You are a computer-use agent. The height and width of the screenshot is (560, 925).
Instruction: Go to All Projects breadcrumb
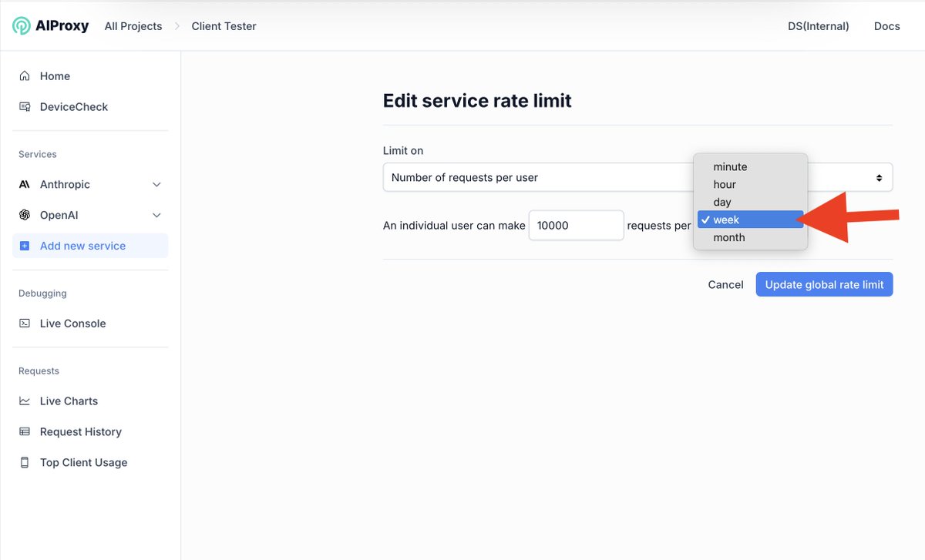click(133, 26)
